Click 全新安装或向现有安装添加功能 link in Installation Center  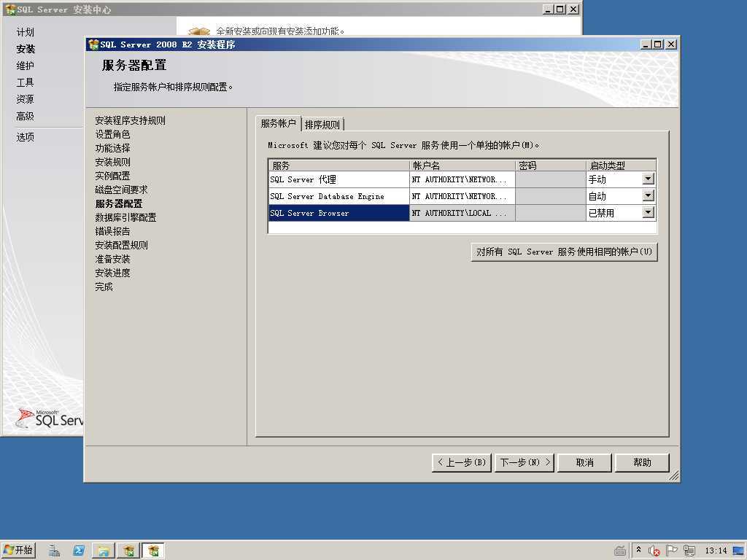tap(280, 31)
